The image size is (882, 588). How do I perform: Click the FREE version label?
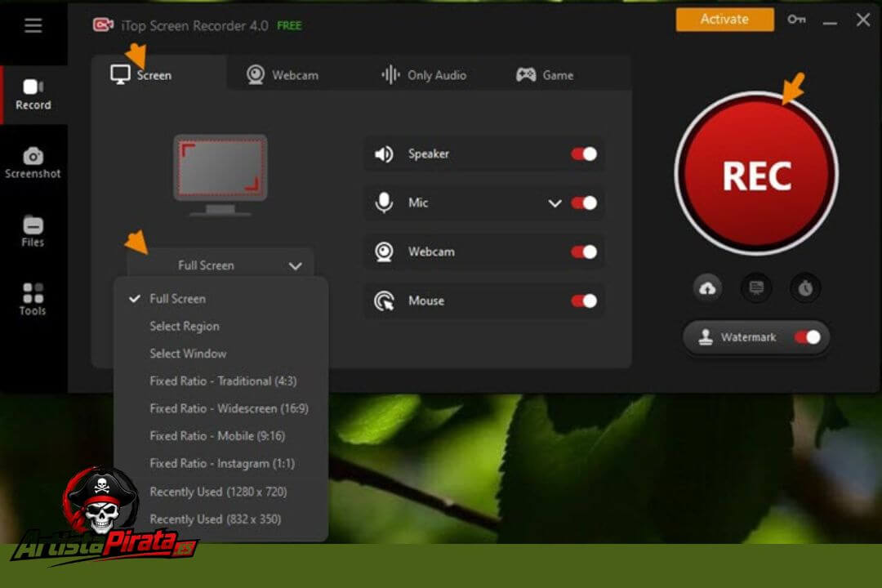289,26
